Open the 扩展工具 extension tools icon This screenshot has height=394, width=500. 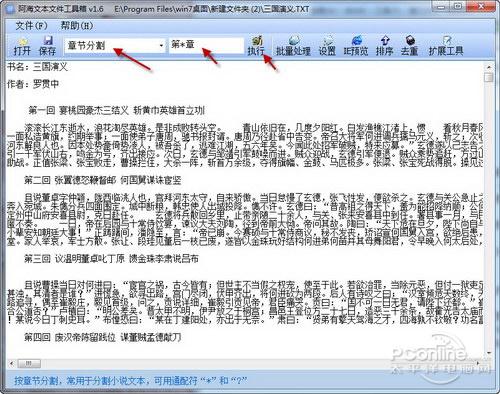click(x=446, y=46)
